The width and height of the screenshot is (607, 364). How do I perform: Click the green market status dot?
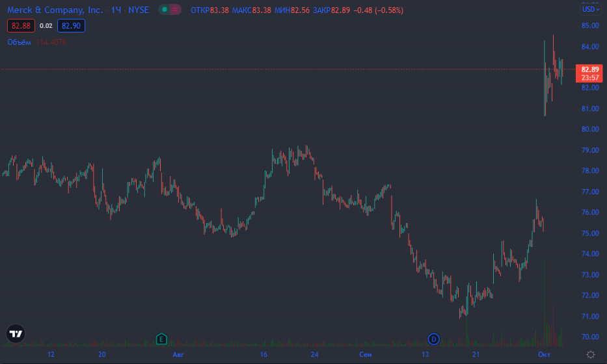point(165,10)
